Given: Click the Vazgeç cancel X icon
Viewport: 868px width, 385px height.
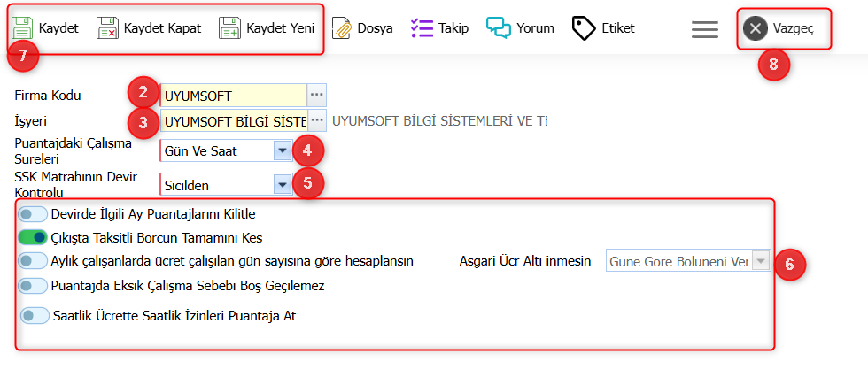Looking at the screenshot, I should point(755,28).
